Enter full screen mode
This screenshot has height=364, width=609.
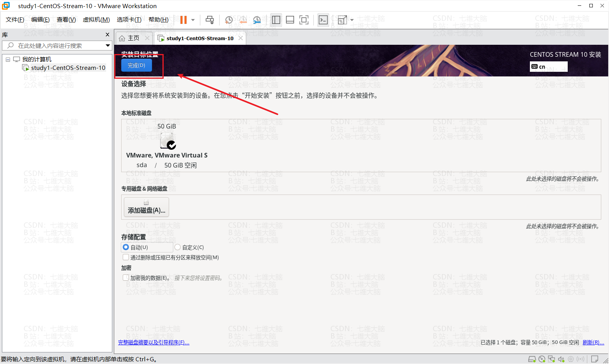304,20
